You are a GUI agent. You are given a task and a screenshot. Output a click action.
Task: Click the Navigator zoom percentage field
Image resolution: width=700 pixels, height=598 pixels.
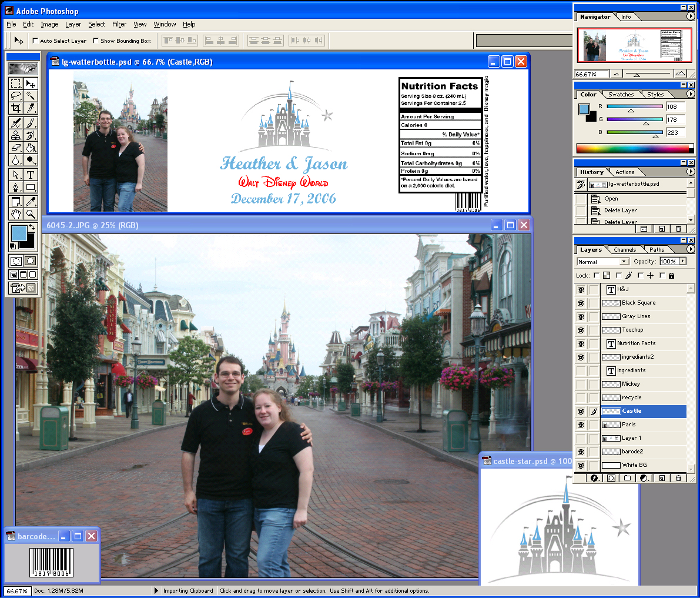coord(590,74)
